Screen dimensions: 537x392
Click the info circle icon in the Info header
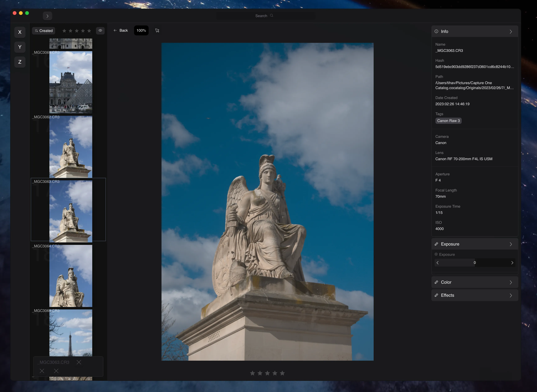point(436,31)
